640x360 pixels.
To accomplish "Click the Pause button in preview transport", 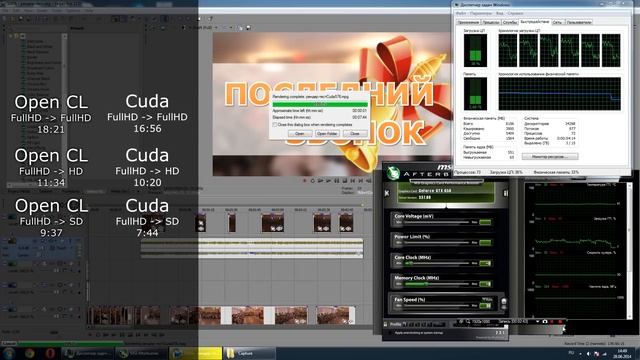I will [337, 180].
